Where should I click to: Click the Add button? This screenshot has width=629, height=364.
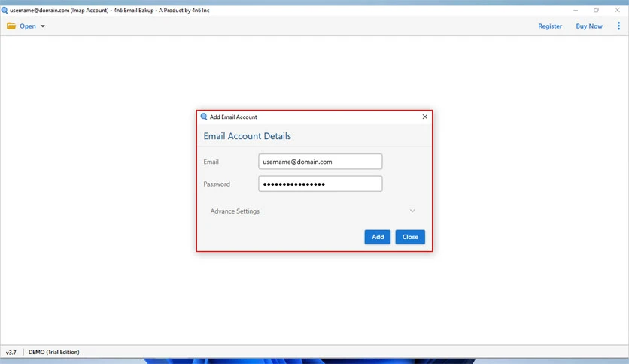click(x=378, y=237)
